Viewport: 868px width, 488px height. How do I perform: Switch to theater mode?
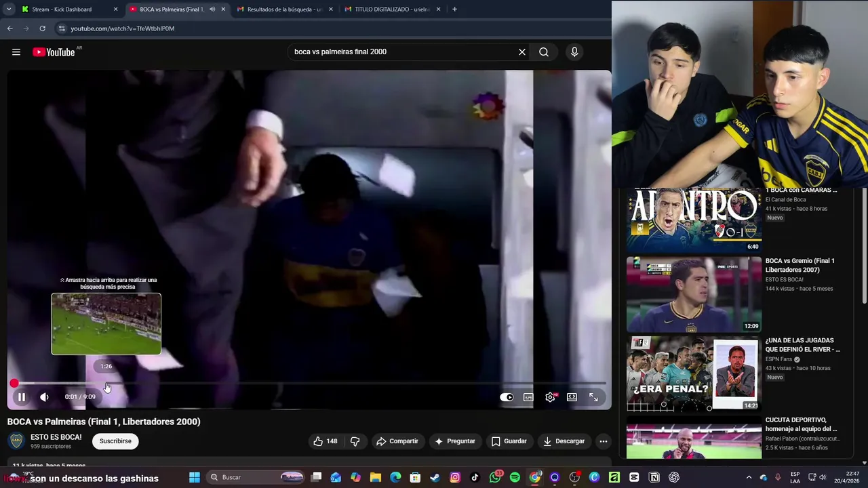coord(572,397)
